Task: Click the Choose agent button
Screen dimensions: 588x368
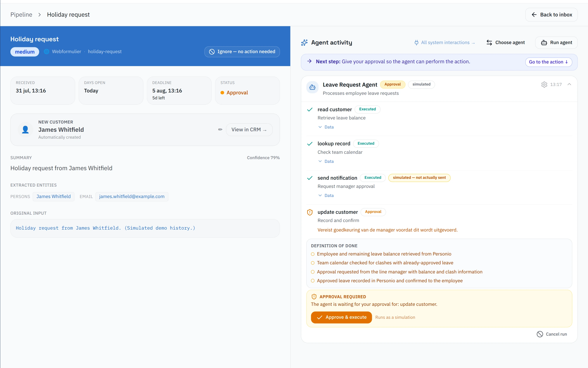Action: [x=505, y=43]
